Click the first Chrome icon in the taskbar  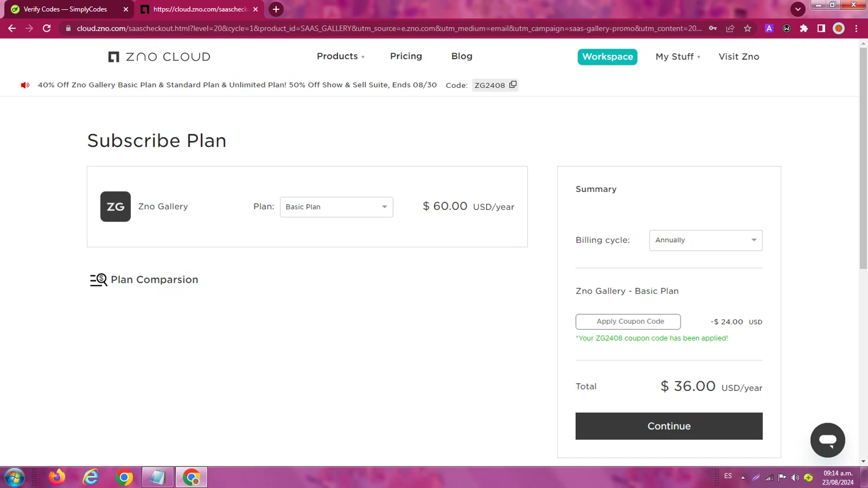point(124,477)
